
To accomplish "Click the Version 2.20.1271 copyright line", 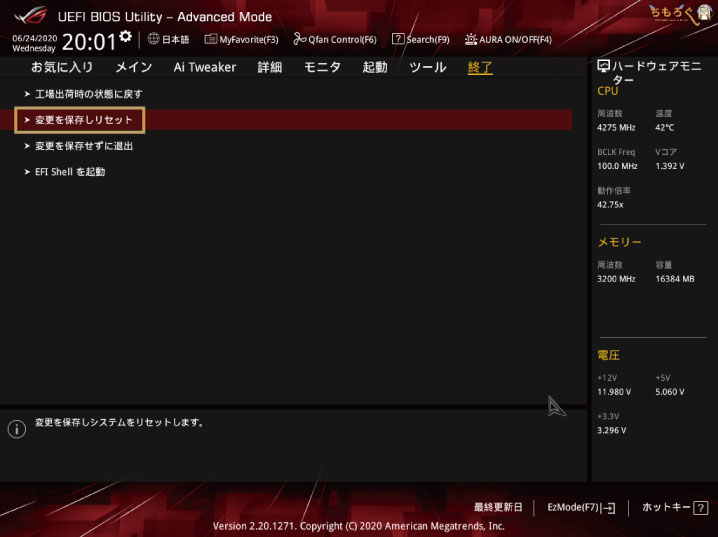I will [x=359, y=526].
